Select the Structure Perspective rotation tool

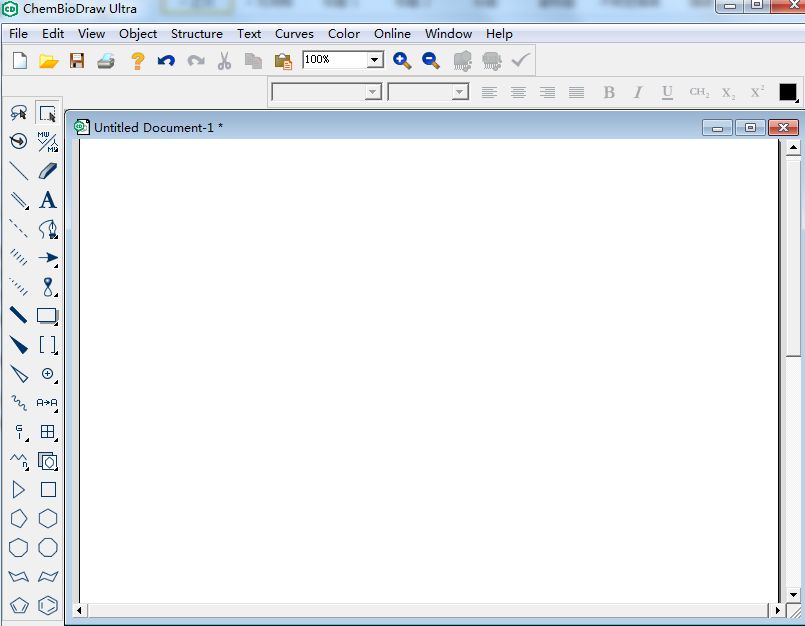[x=19, y=141]
